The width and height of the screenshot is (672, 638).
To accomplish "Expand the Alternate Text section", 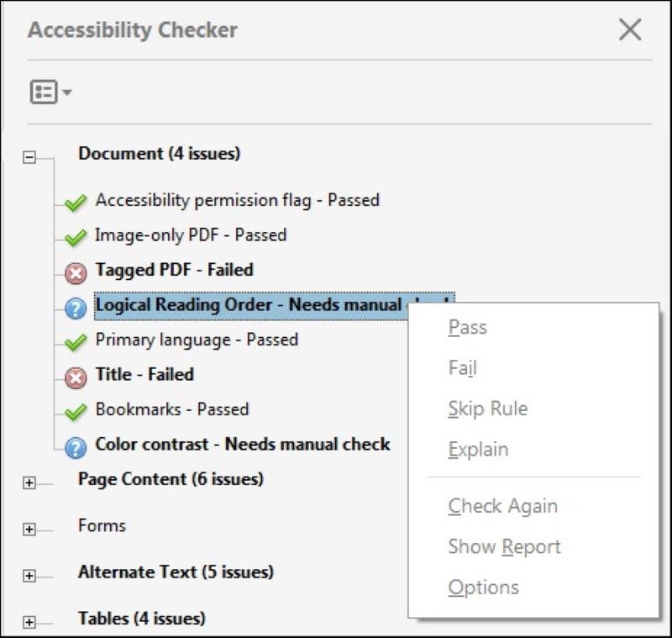I will point(31,576).
